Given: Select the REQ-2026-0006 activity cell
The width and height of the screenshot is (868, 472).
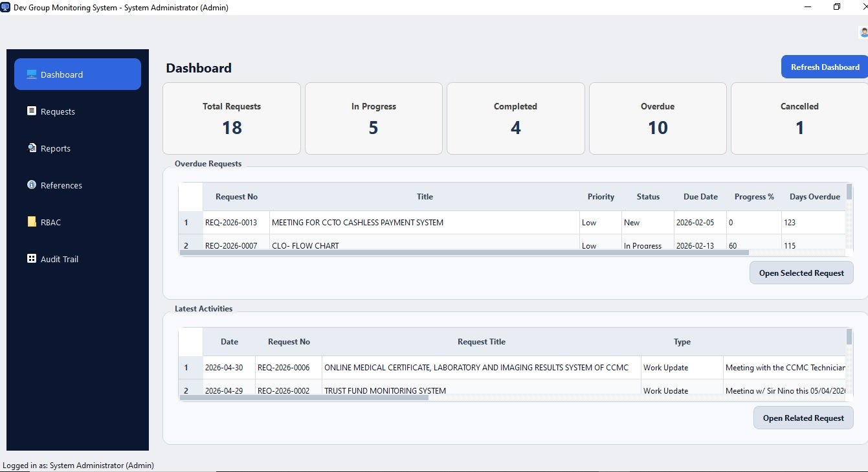Looking at the screenshot, I should click(289, 368).
